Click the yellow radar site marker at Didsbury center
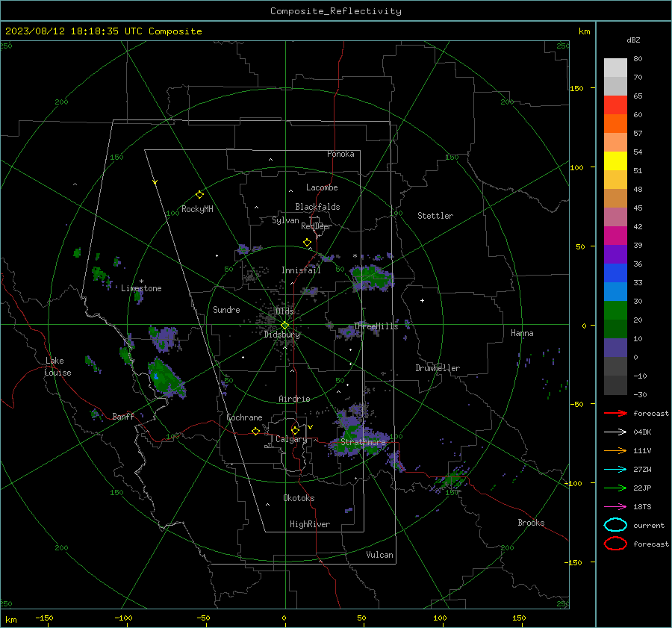This screenshot has height=628, width=672. pyautogui.click(x=285, y=326)
